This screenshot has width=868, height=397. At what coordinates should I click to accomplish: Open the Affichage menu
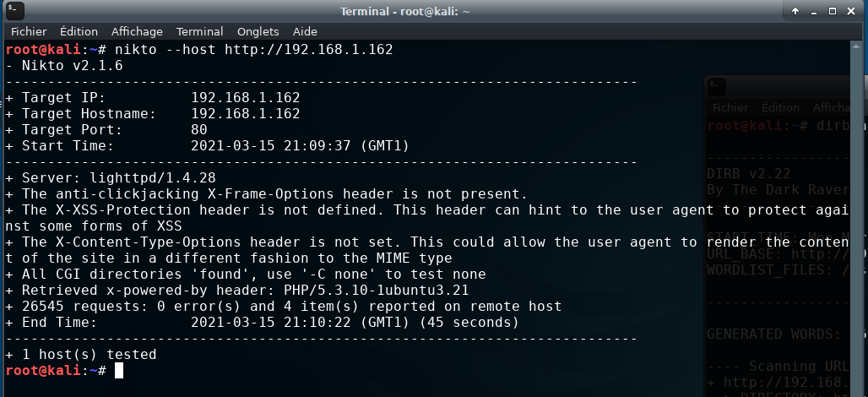[x=137, y=31]
